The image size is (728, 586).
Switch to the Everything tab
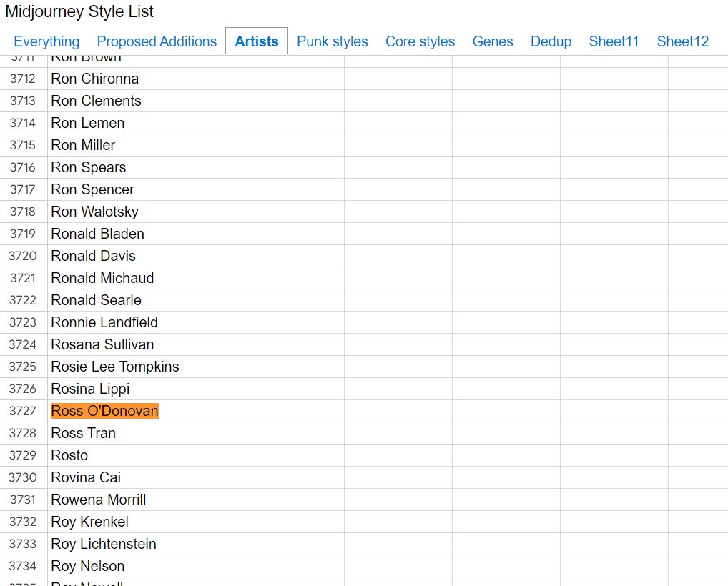[x=46, y=41]
